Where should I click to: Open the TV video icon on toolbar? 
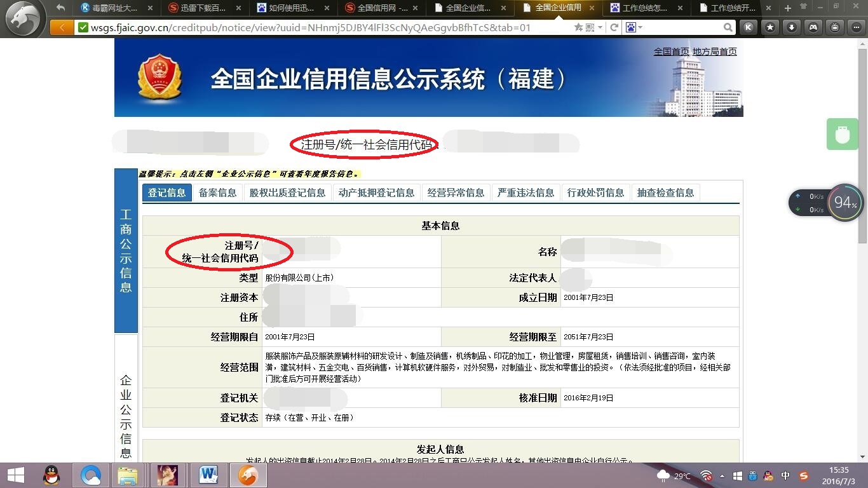pos(834,27)
